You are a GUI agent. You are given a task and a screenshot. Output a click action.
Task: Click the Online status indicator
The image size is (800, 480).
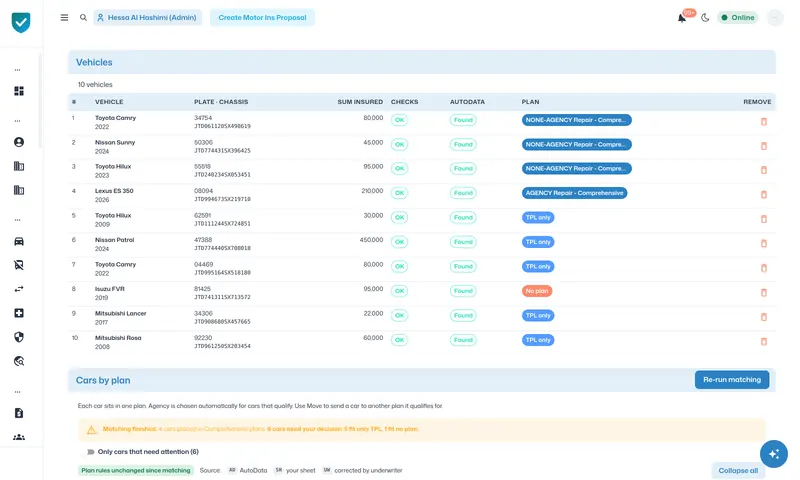(738, 17)
